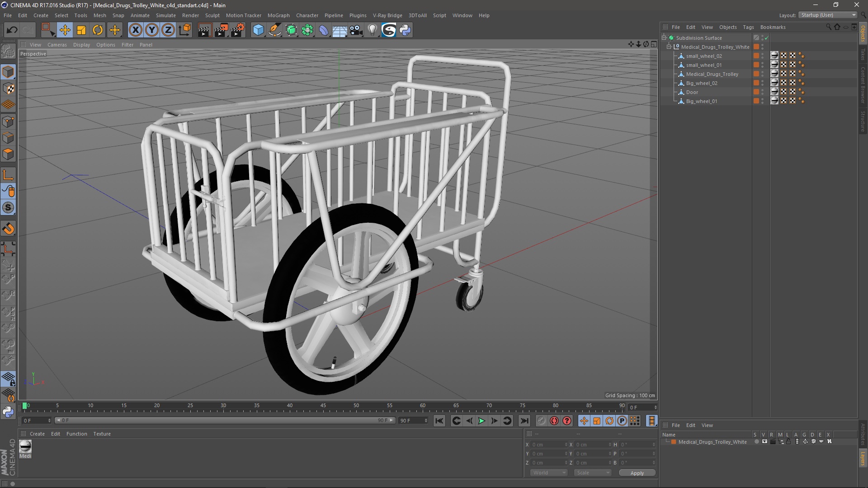Toggle X axis lock
Image resolution: width=868 pixels, height=488 pixels.
click(135, 30)
